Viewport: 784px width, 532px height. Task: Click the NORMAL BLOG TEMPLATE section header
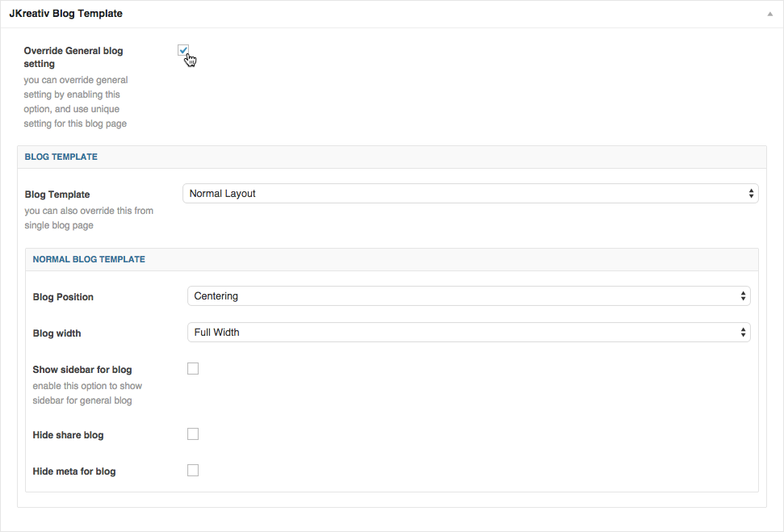(x=89, y=259)
